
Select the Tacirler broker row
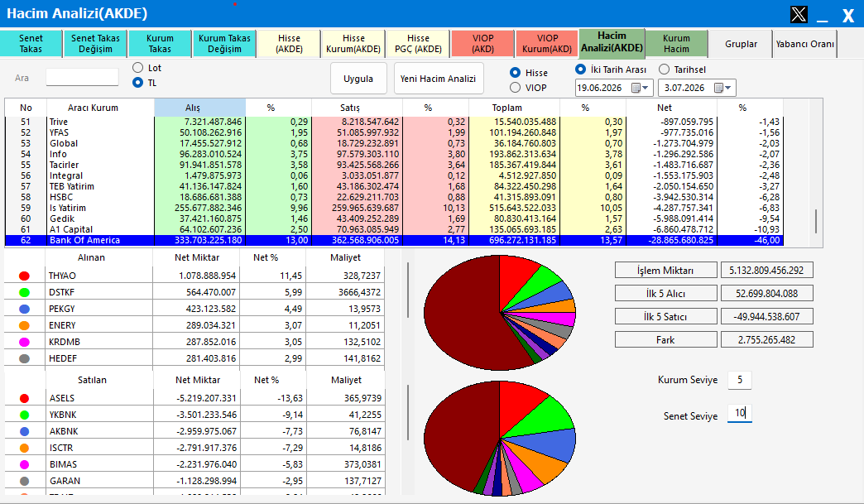394,165
